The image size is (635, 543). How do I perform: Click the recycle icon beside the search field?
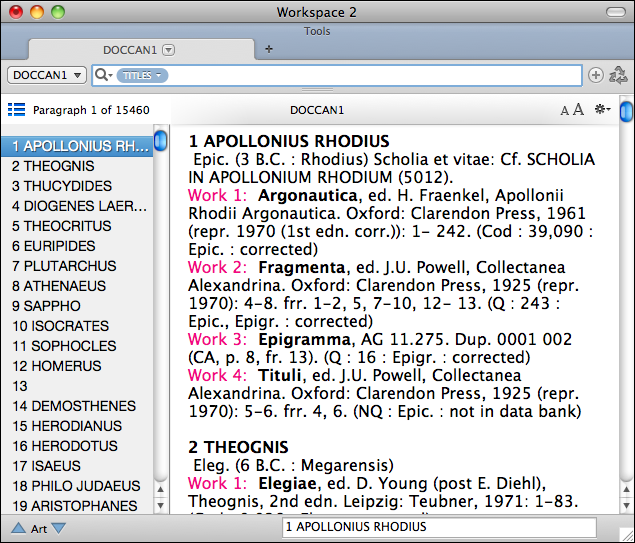click(618, 75)
